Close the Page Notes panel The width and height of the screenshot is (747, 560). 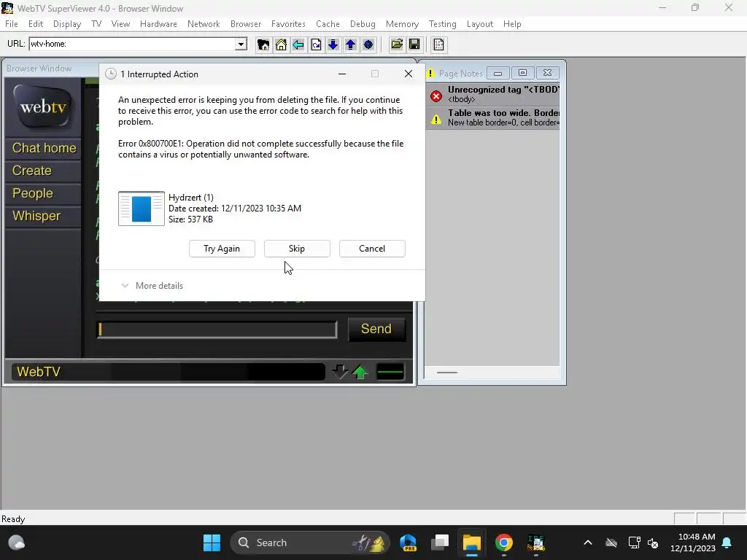tap(547, 74)
